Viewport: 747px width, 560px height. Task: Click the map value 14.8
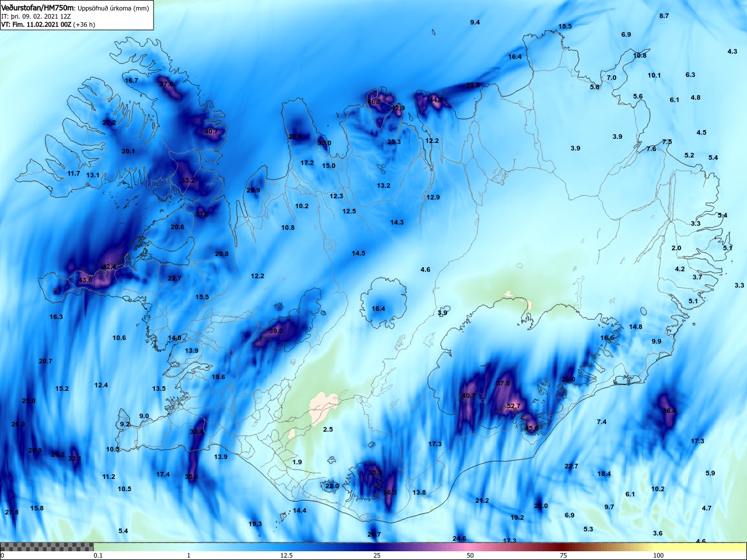coord(636,327)
